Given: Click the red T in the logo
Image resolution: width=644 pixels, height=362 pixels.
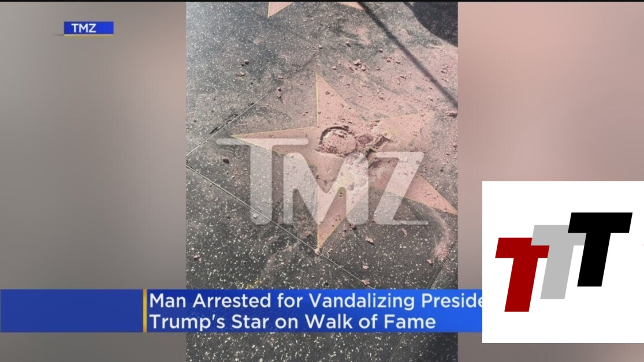Looking at the screenshot, I should (x=521, y=274).
